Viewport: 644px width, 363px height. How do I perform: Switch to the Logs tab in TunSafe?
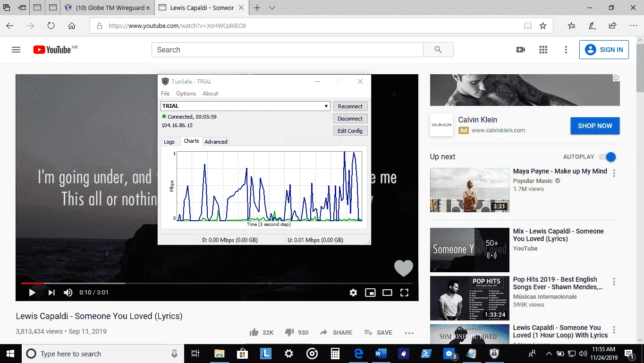(169, 142)
